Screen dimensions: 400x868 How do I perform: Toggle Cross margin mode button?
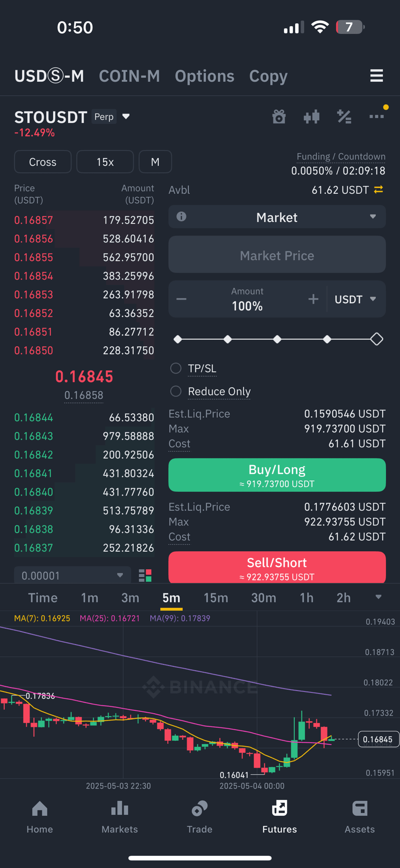click(x=43, y=162)
